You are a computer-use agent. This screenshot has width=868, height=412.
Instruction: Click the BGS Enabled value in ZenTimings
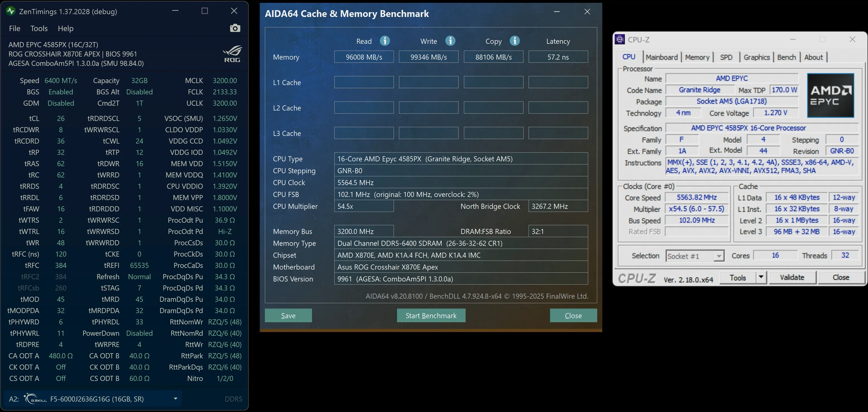pyautogui.click(x=61, y=92)
